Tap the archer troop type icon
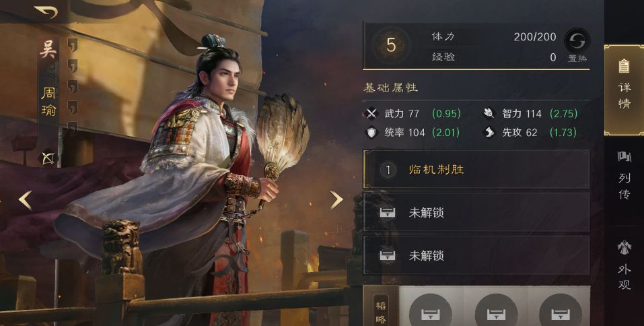This screenshot has width=644, height=326. point(48,158)
